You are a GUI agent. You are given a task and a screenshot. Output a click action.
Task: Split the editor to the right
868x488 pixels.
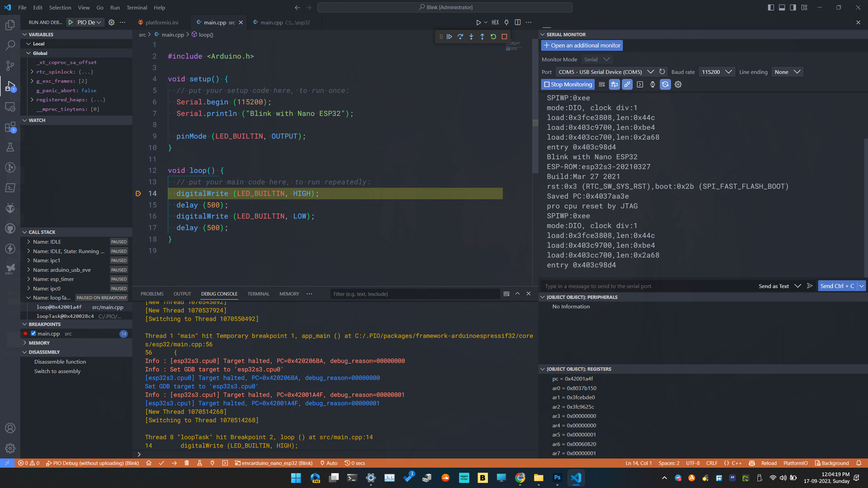pyautogui.click(x=517, y=22)
